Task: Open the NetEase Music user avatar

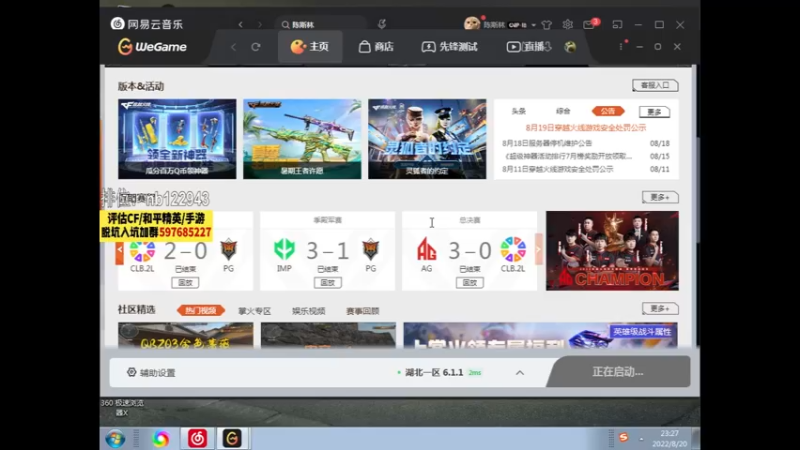Action: [x=471, y=24]
